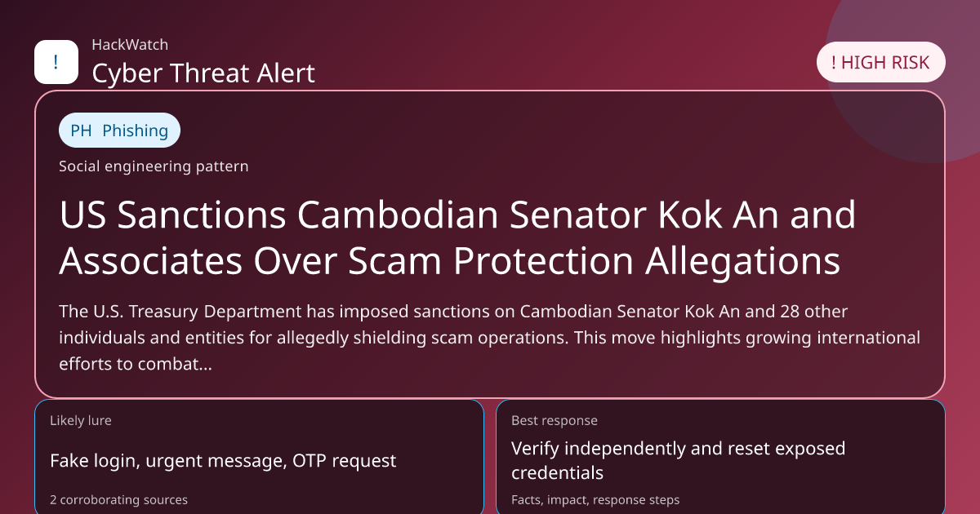Click Facts, impact, response steps text
This screenshot has height=514, width=980.
point(595,499)
